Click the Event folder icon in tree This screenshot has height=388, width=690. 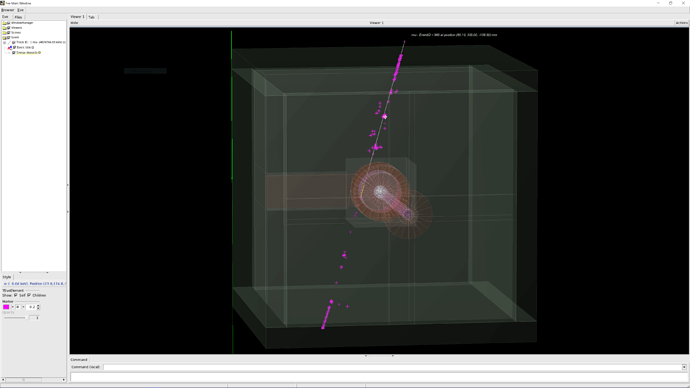pyautogui.click(x=4, y=38)
